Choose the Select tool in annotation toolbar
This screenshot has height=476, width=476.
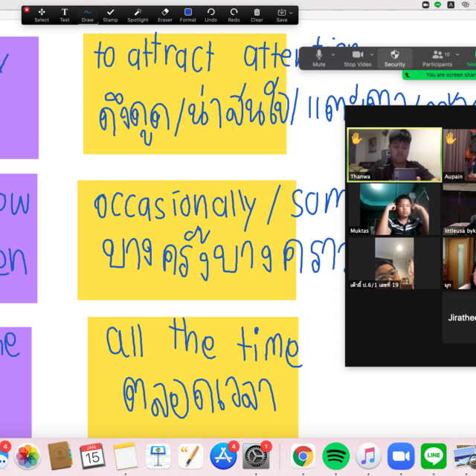pos(42,15)
